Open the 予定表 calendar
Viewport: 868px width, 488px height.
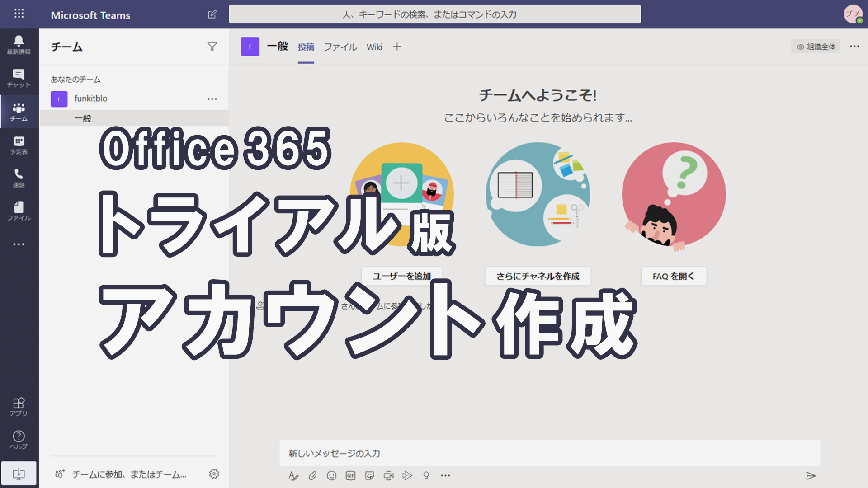[x=19, y=145]
